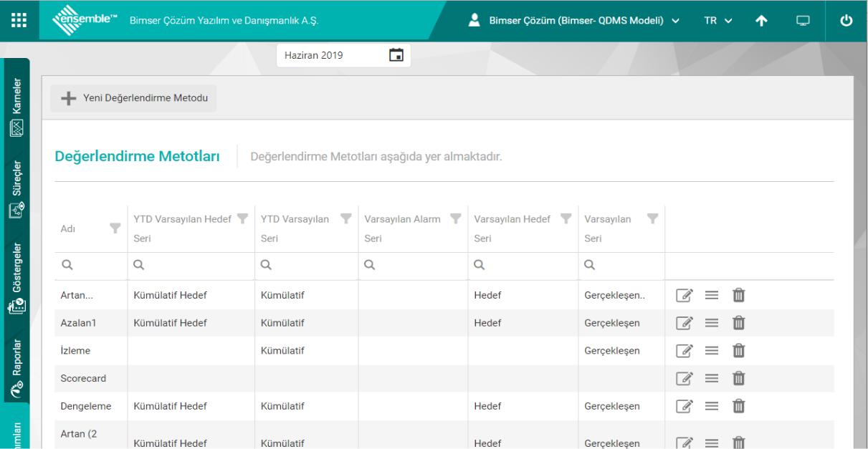Viewport: 868px width, 449px height.
Task: Click the power logout icon
Action: point(846,21)
